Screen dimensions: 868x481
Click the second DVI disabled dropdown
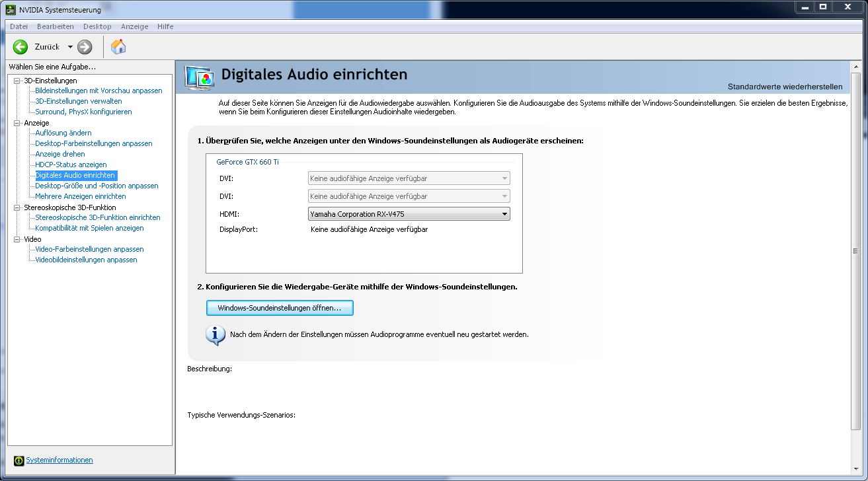pos(409,196)
